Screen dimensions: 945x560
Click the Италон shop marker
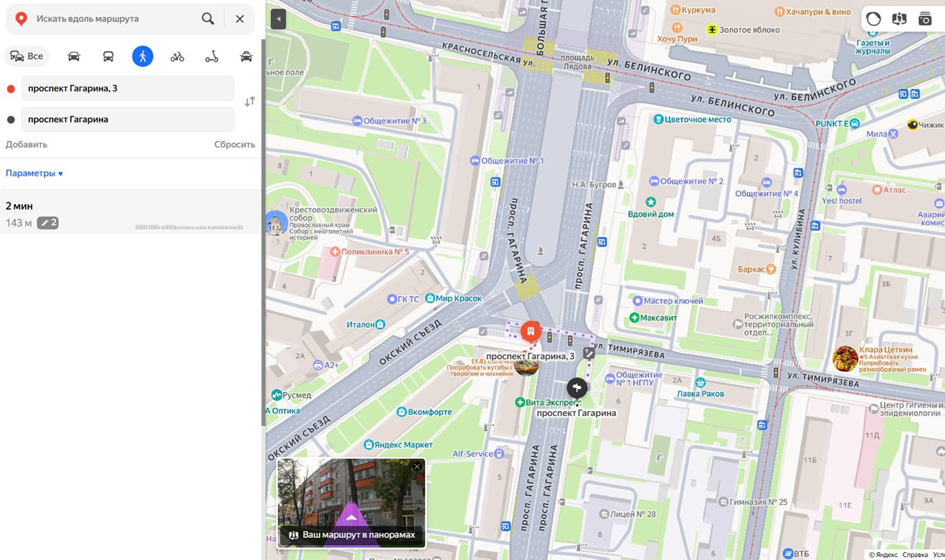[x=380, y=324]
